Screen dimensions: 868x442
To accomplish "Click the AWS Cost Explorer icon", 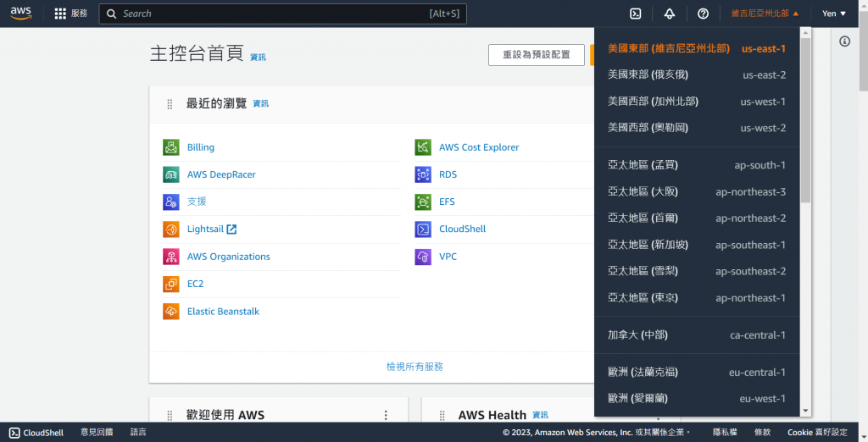I will [423, 147].
